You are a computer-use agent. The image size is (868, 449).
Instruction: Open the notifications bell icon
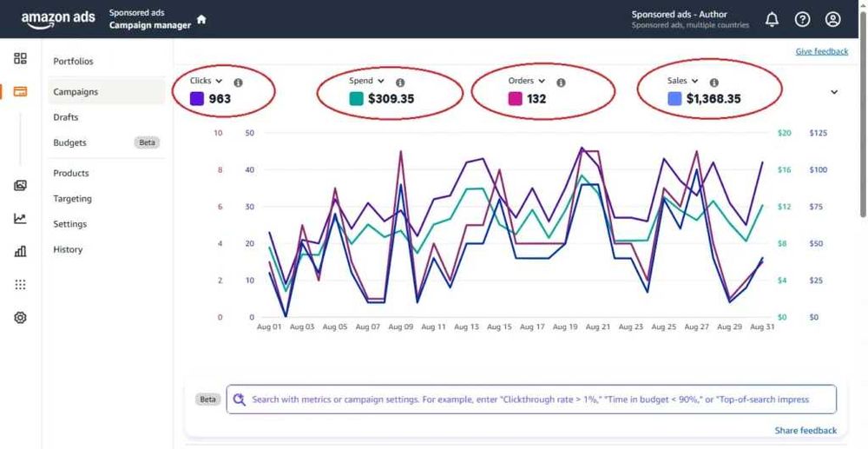[772, 19]
